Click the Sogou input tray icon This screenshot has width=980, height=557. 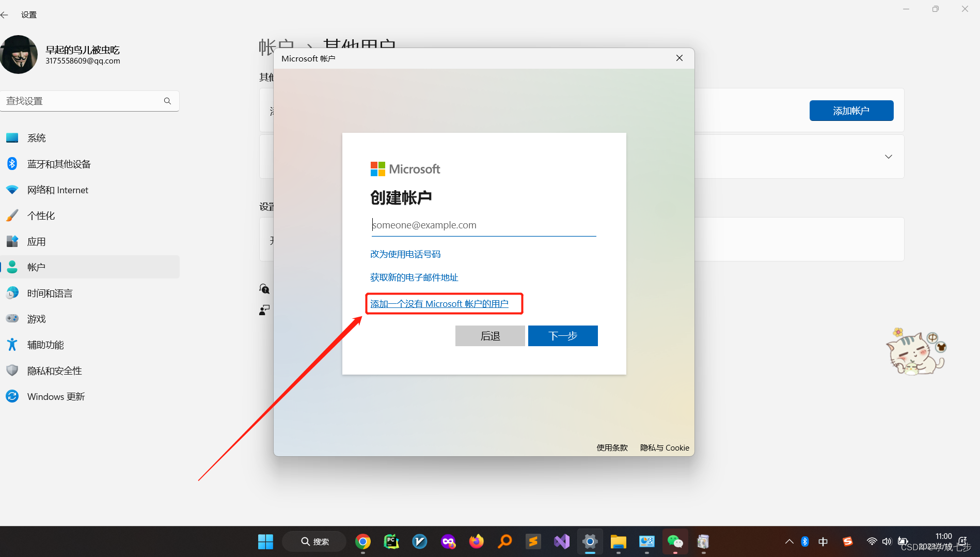coord(848,541)
